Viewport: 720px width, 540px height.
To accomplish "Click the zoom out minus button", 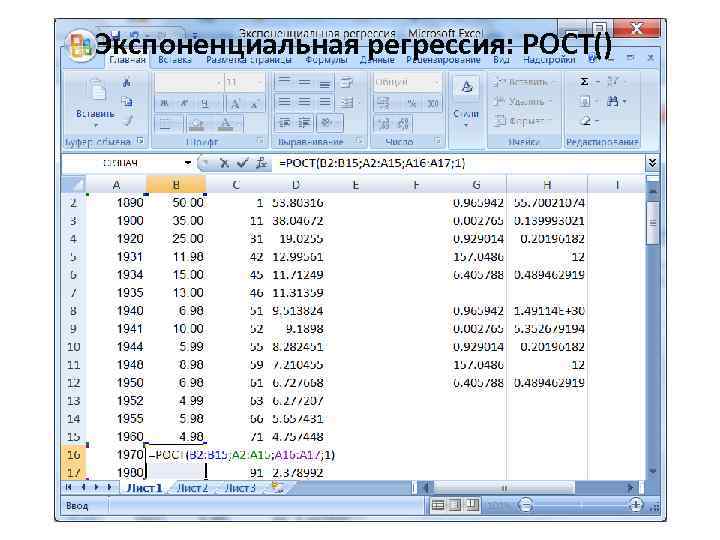I will click(525, 506).
